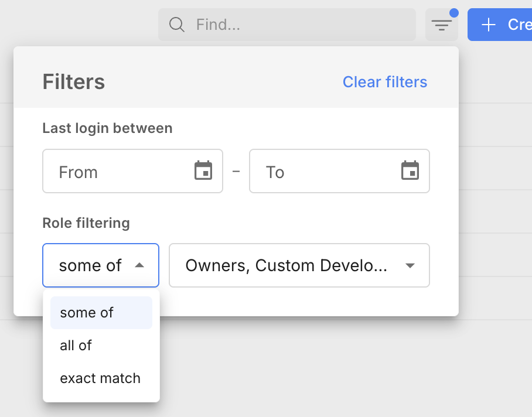Toggle the filter funnel icon button
The image size is (532, 417).
441,25
